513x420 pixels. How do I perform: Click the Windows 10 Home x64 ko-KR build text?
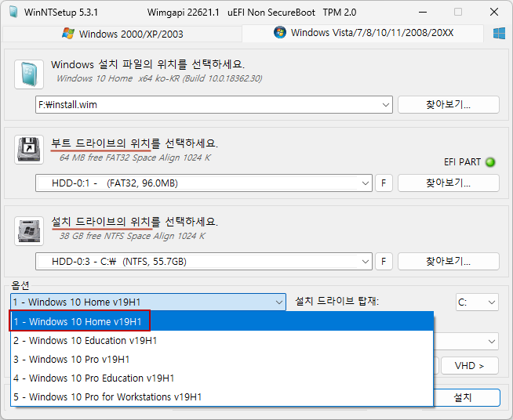(159, 78)
